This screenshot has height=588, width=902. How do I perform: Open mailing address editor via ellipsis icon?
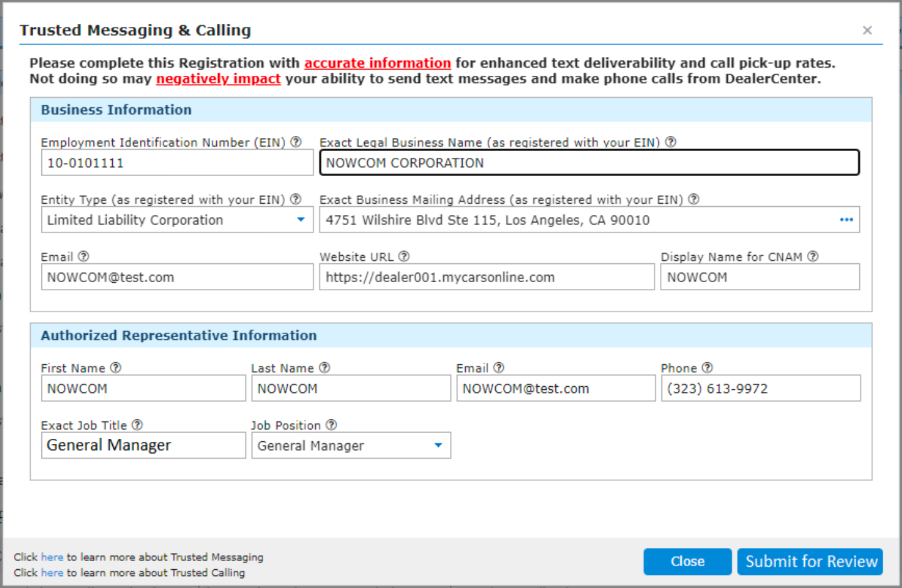pyautogui.click(x=846, y=220)
